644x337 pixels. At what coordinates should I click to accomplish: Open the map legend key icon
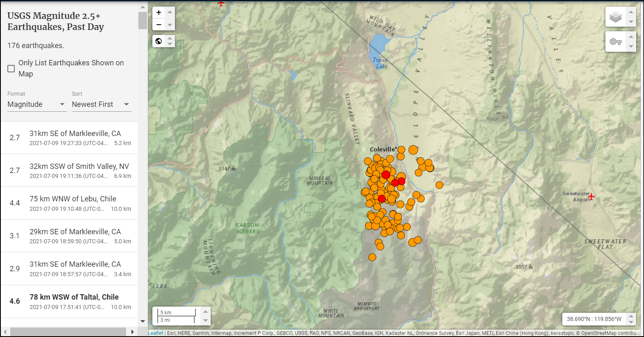[616, 42]
